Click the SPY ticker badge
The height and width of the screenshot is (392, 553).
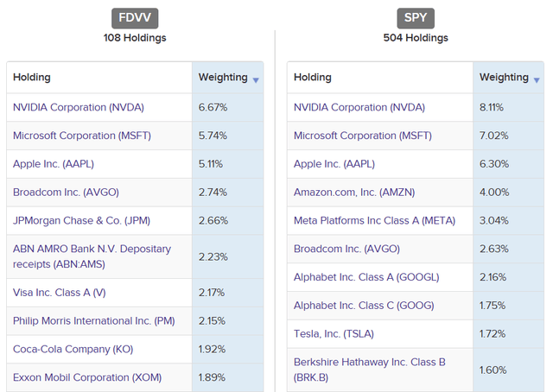(416, 19)
